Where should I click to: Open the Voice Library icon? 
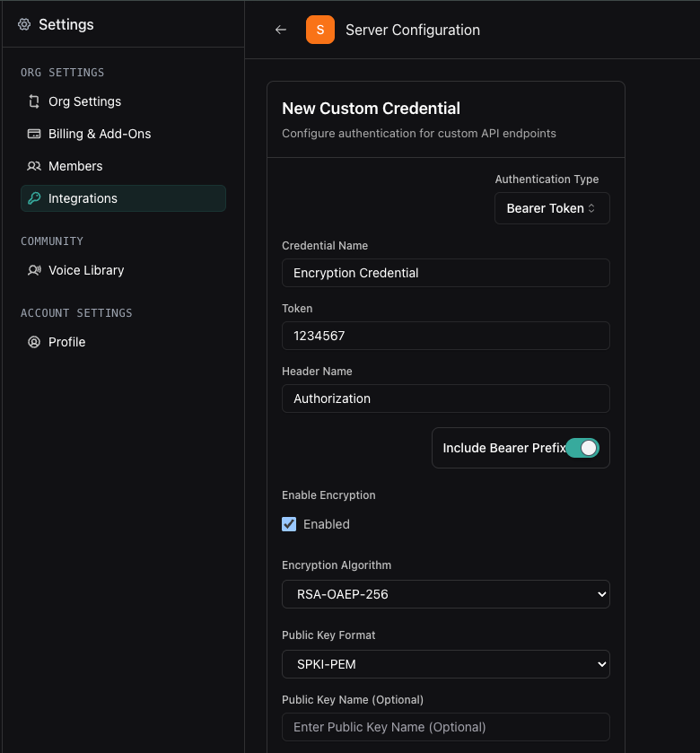click(32, 270)
